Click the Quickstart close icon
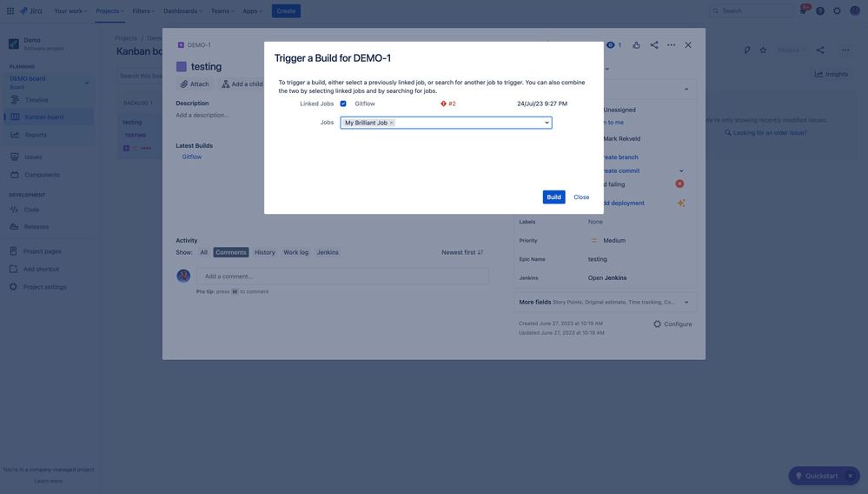 [x=851, y=476]
